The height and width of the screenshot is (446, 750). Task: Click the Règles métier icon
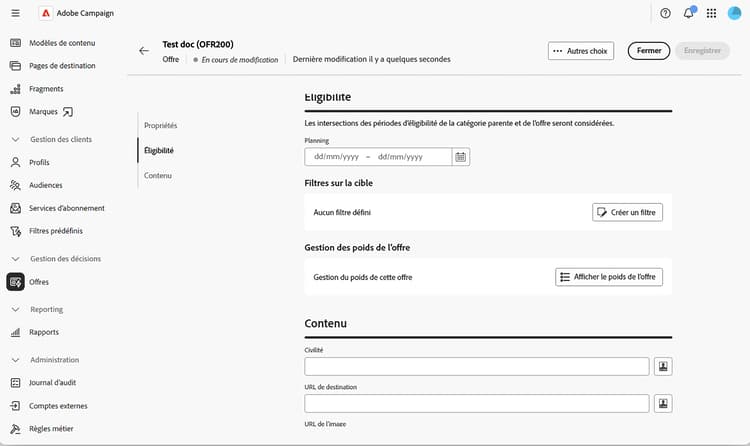coord(15,429)
